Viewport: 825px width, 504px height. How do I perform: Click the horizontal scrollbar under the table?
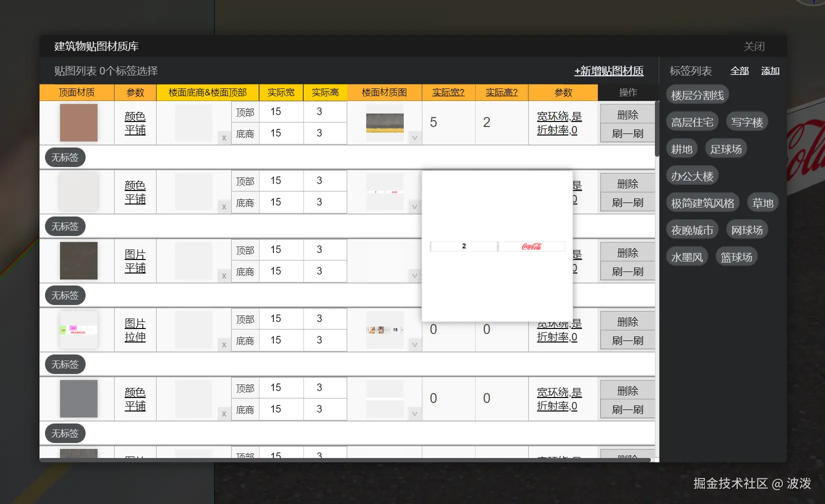pyautogui.click(x=345, y=460)
